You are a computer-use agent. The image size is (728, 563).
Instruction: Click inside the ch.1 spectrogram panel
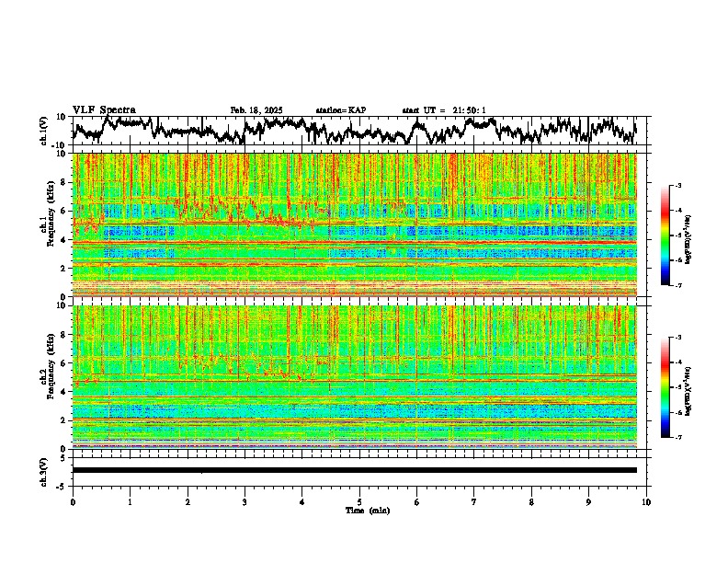click(x=355, y=224)
